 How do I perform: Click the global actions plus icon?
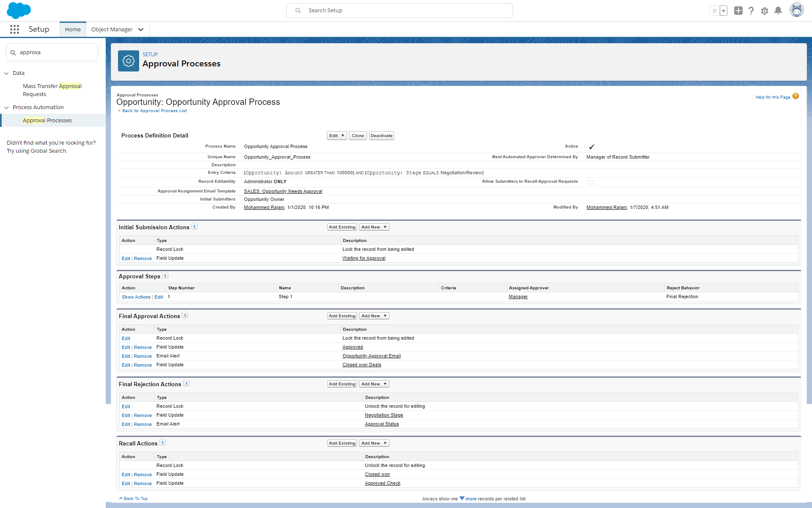738,11
